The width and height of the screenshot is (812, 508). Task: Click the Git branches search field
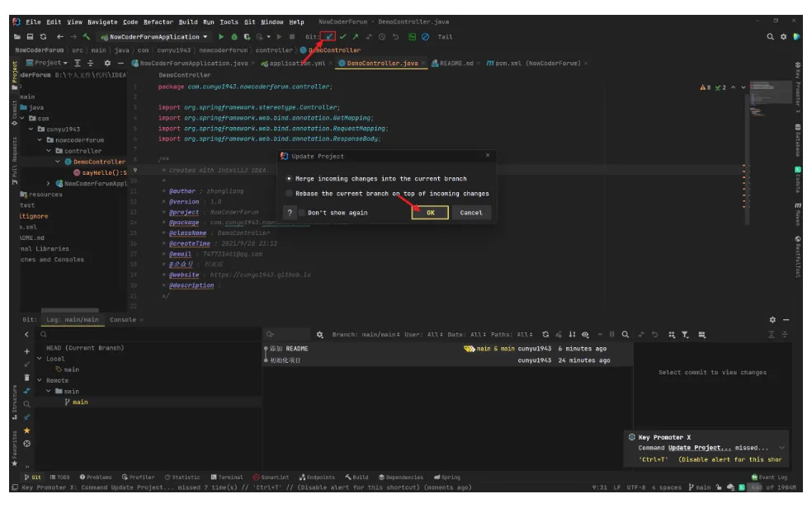(x=150, y=335)
